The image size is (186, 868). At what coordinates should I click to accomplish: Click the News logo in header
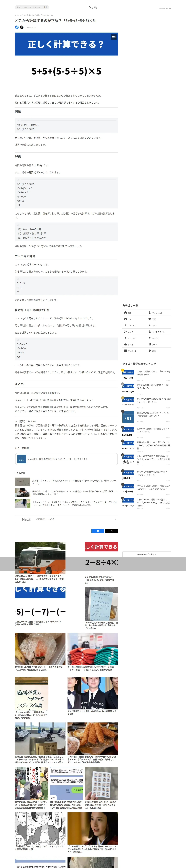click(93, 7)
